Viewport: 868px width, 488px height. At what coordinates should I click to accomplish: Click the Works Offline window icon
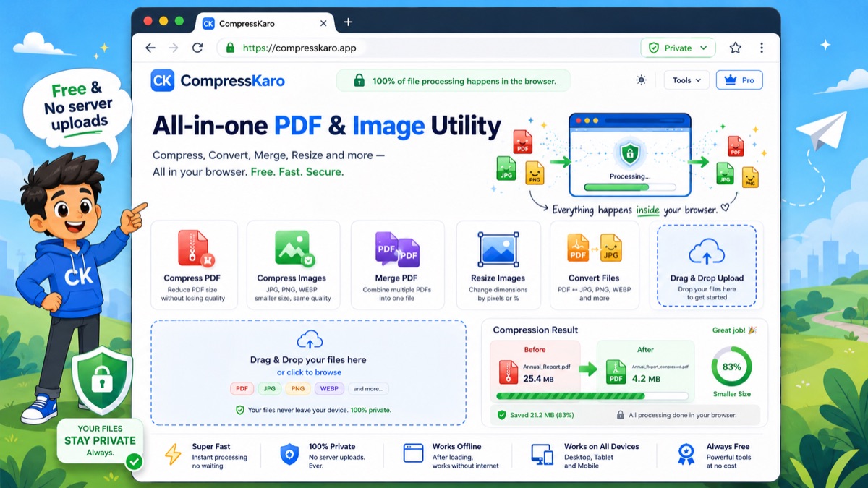point(413,454)
